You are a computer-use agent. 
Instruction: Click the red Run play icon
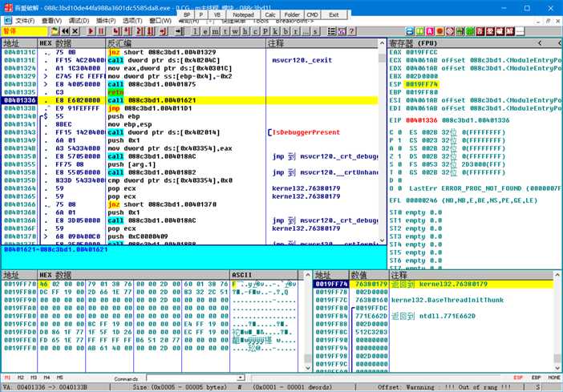pos(91,31)
